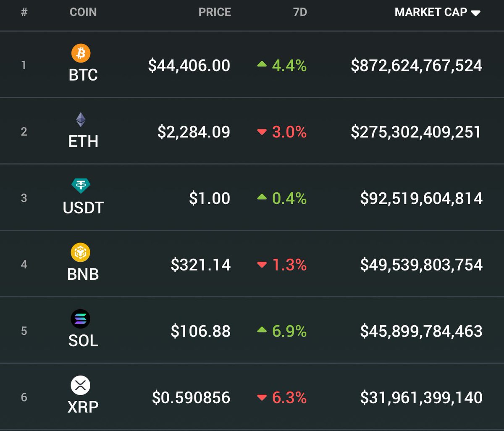The width and height of the screenshot is (504, 431).
Task: Select the USDT $1.00 price cell
Action: (x=210, y=198)
